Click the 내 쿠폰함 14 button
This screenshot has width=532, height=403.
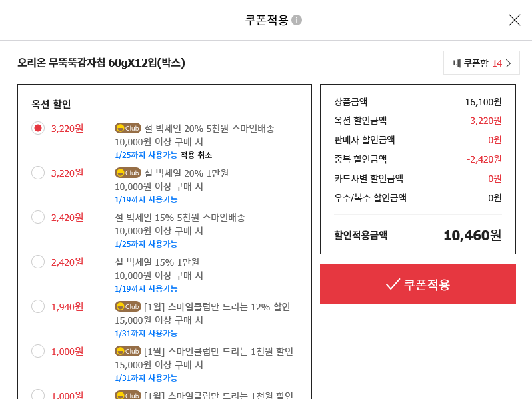pos(481,63)
